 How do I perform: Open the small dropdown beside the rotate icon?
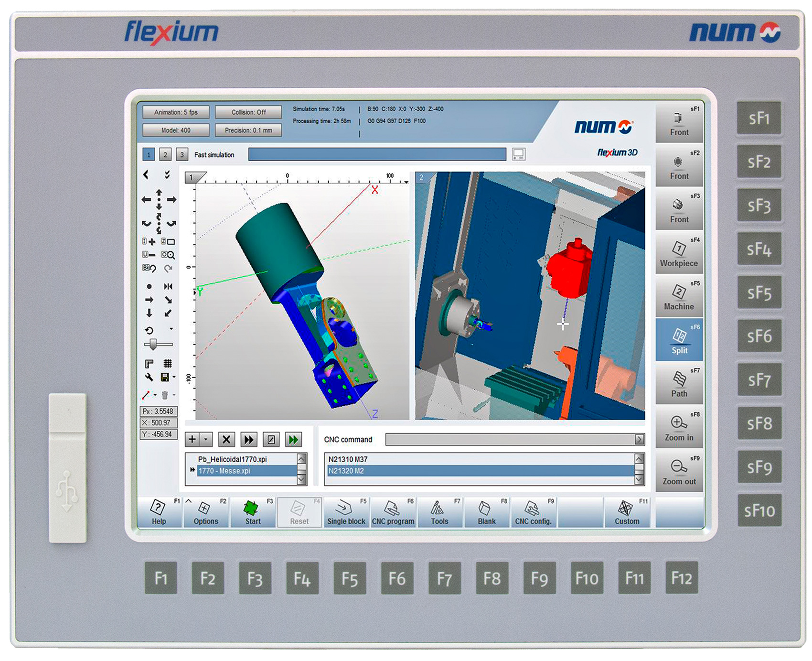(x=171, y=329)
